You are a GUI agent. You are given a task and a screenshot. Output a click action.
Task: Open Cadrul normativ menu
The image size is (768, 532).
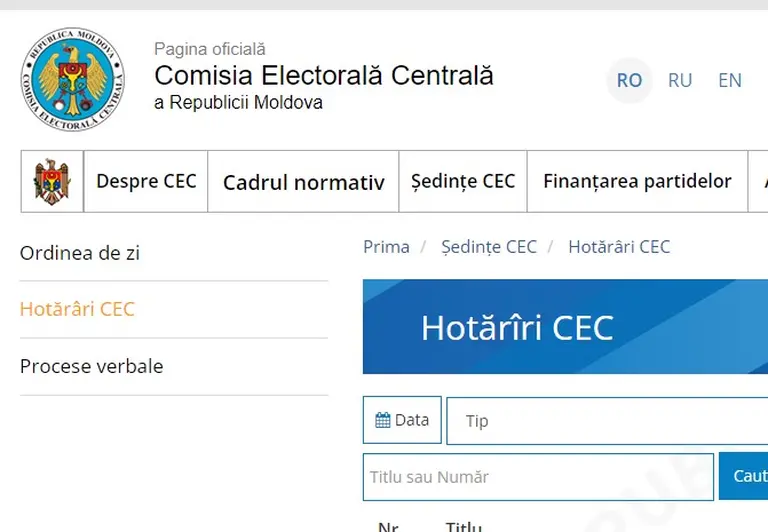tap(304, 182)
